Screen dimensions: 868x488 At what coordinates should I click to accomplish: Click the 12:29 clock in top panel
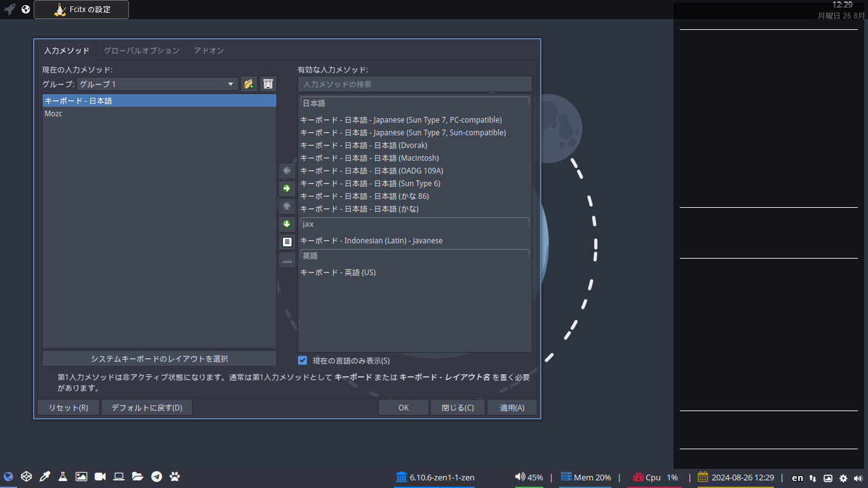point(843,4)
